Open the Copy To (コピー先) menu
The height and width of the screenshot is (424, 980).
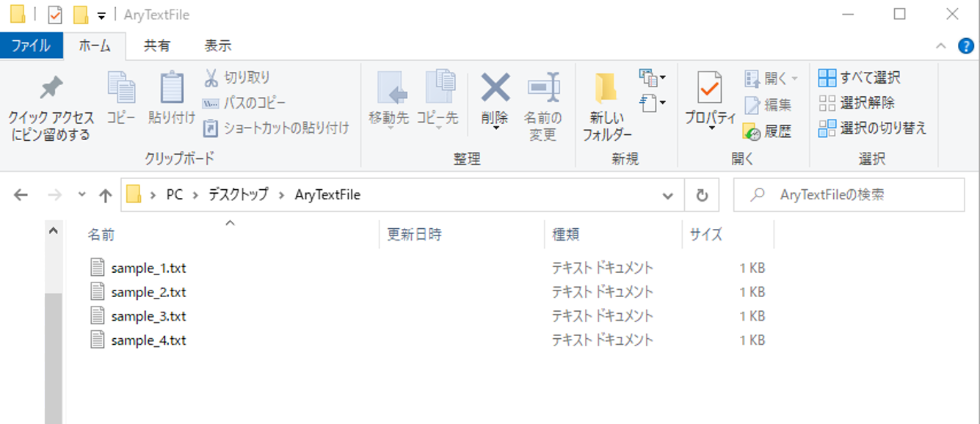point(438,100)
